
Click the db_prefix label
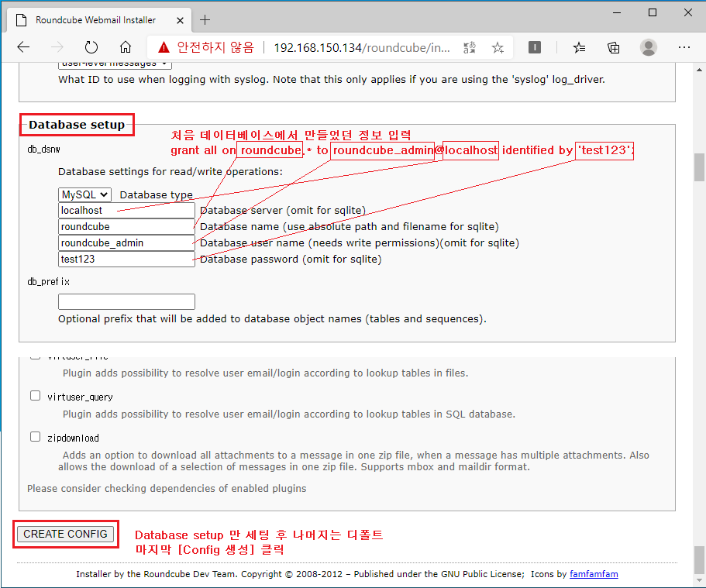click(48, 282)
